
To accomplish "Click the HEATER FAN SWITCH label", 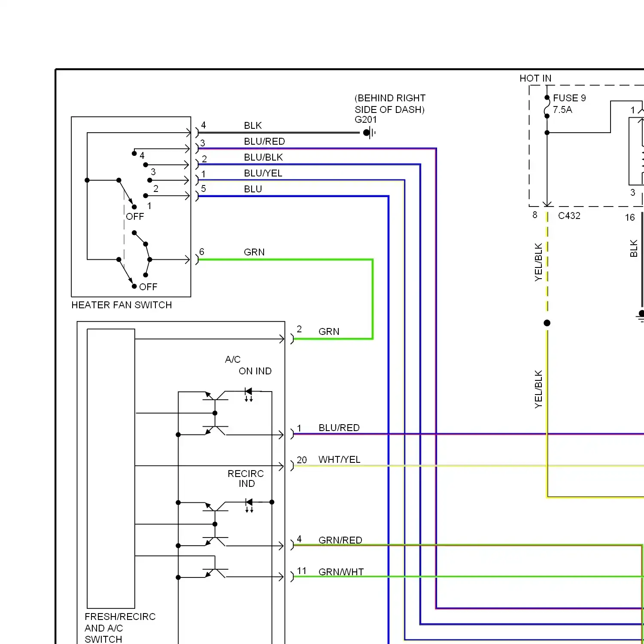I will tap(122, 305).
